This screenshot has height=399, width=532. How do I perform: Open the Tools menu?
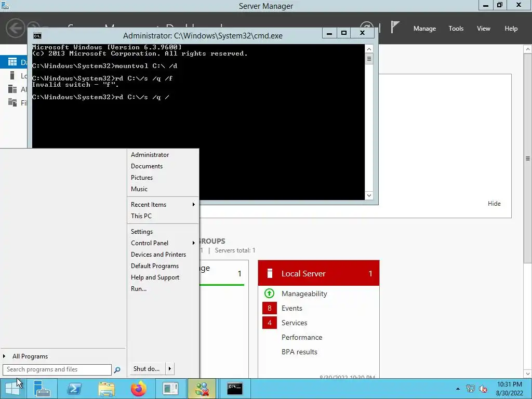(456, 29)
